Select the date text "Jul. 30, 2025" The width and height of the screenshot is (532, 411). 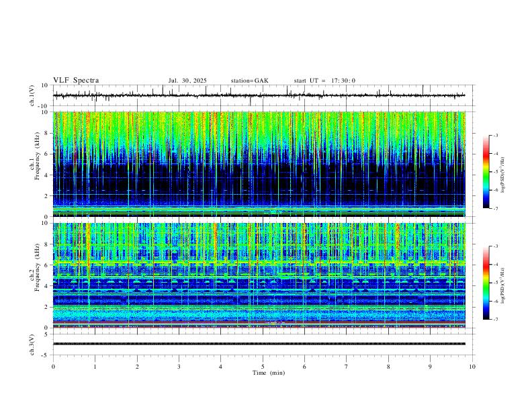[x=187, y=81]
